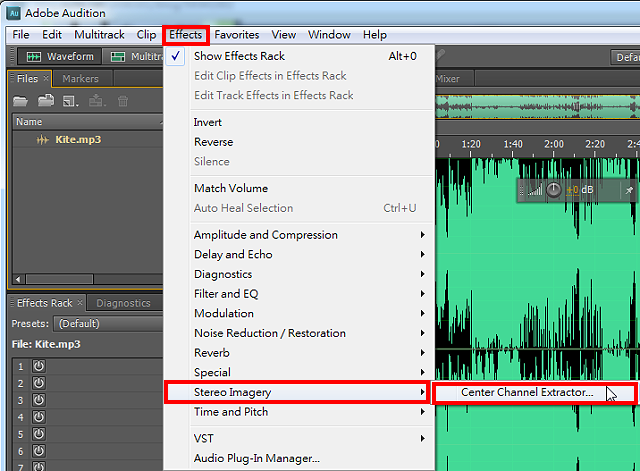Click the trash icon in Files panel
The width and height of the screenshot is (640, 471).
[122, 101]
